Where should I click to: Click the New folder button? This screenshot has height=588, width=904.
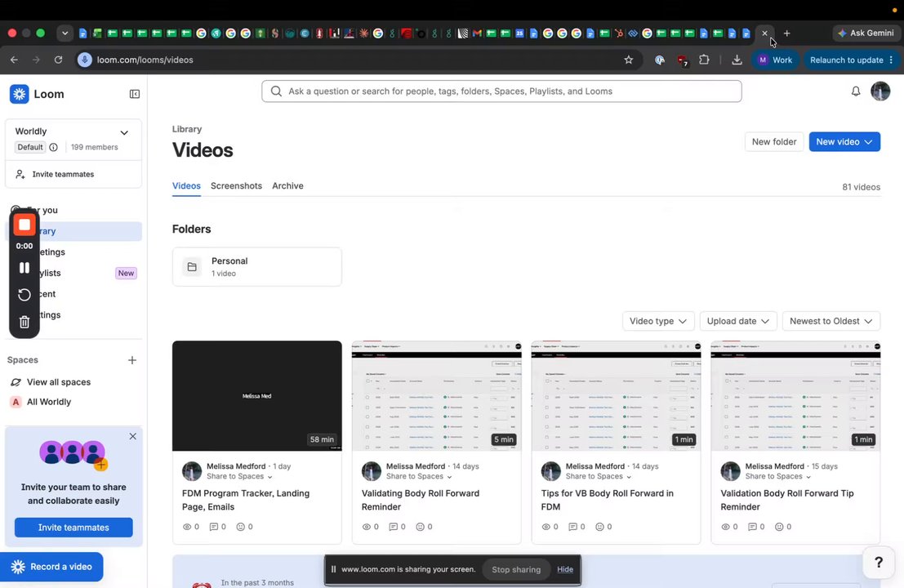tap(773, 142)
